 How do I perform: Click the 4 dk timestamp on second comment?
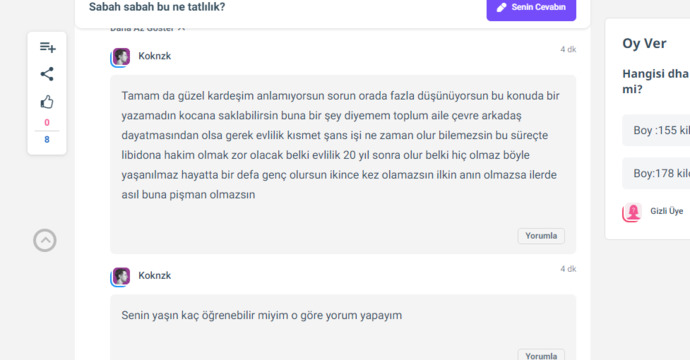click(568, 269)
